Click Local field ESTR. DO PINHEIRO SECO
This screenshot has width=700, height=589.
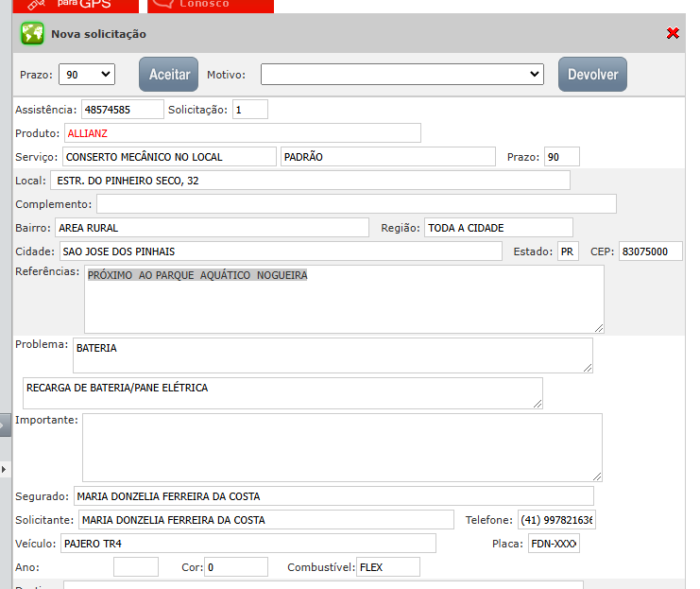pos(310,181)
